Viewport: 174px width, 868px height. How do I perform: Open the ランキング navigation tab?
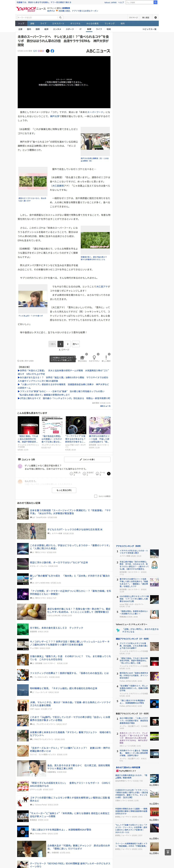(x=109, y=24)
